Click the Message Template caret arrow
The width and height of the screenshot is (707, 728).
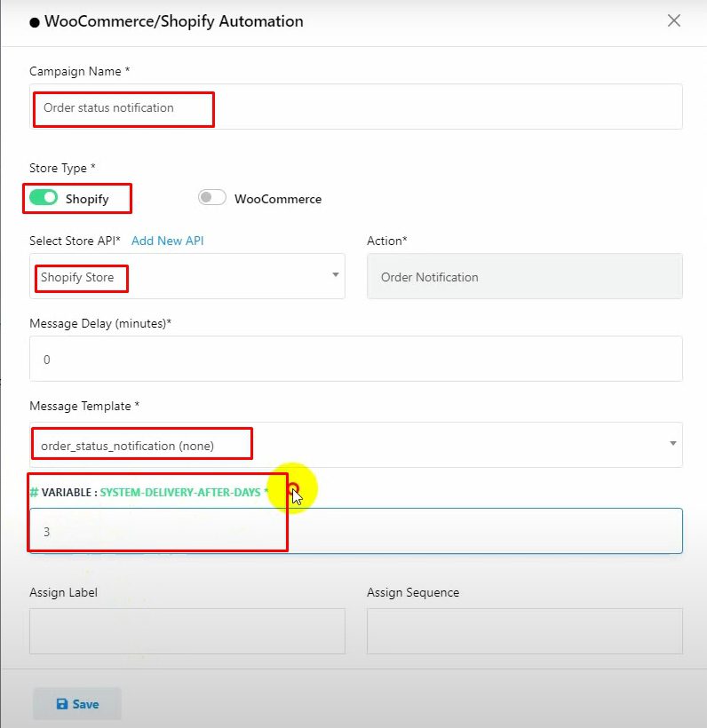[x=673, y=444]
